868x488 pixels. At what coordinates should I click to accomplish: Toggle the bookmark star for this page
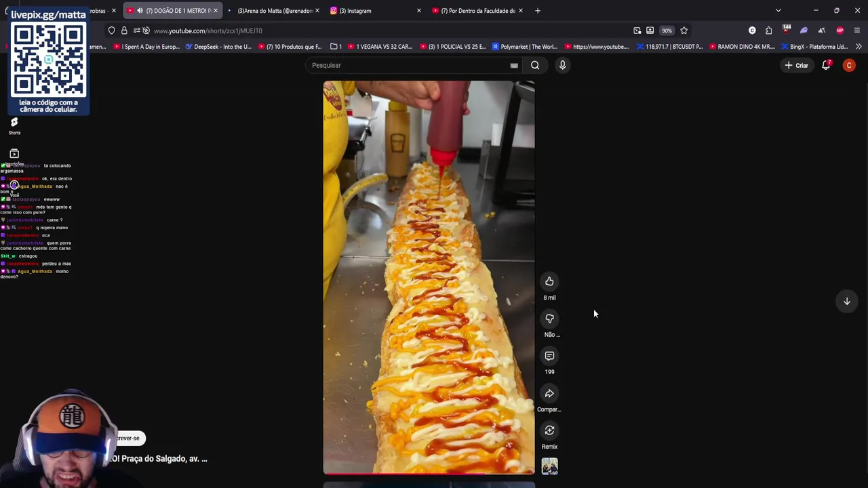coord(684,30)
